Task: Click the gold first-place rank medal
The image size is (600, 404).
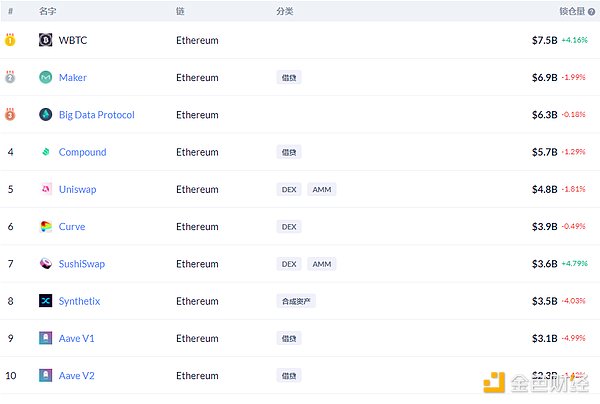Action: point(10,40)
